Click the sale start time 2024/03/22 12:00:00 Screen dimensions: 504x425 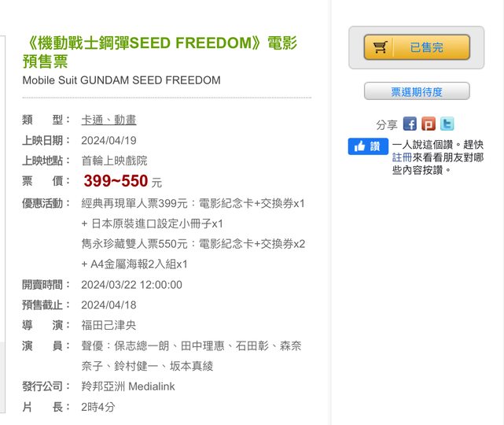click(x=131, y=285)
